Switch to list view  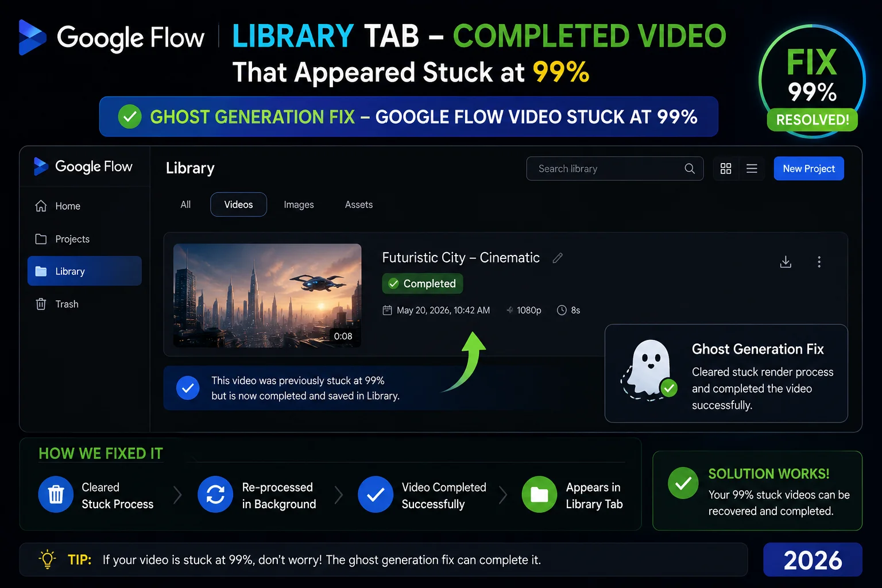tap(752, 168)
